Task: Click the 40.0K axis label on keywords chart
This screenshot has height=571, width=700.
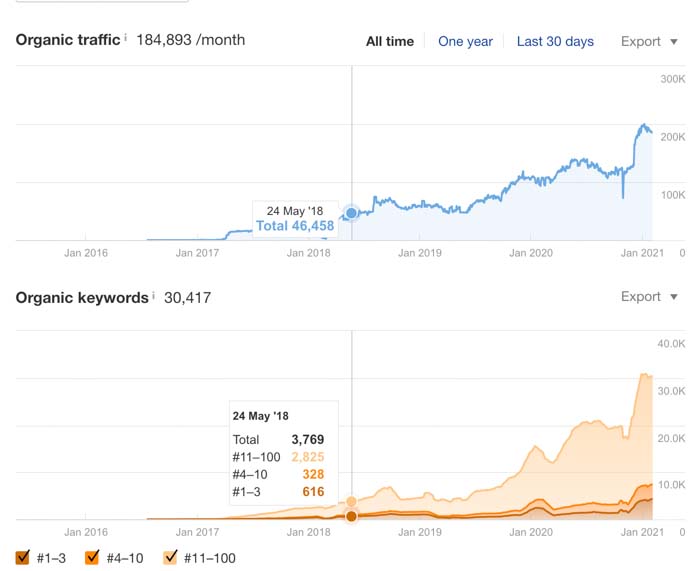Action: [x=671, y=344]
